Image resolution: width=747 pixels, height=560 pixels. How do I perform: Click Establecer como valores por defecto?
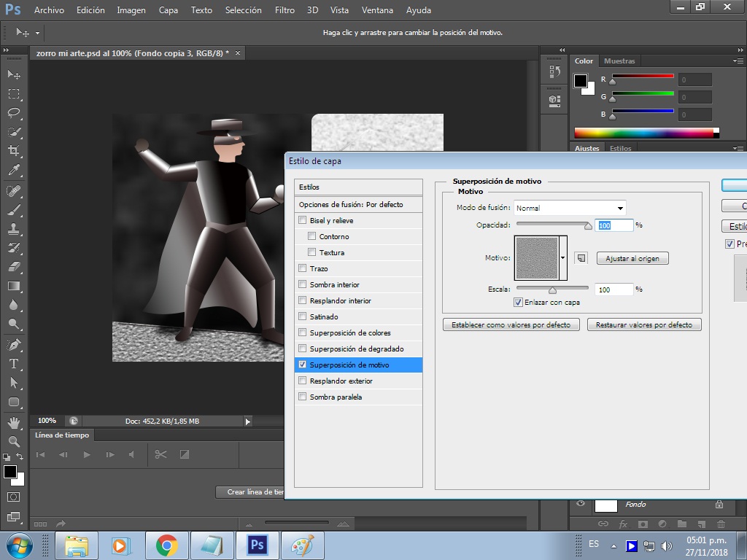511,324
